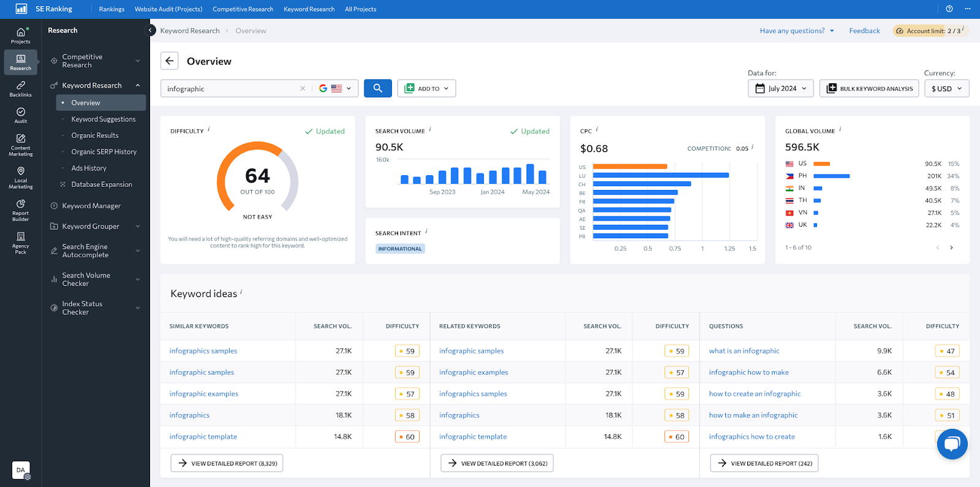Open Have any questions dropdown

797,31
